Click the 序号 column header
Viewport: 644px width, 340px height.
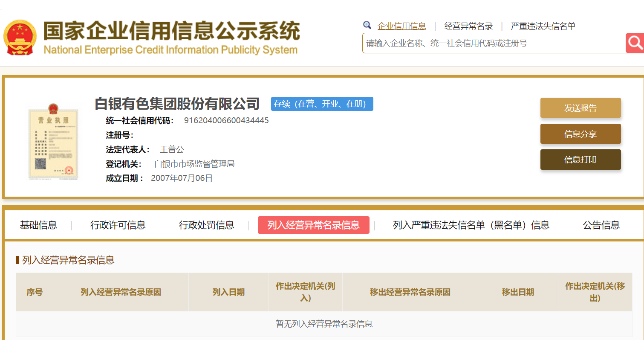[x=35, y=292]
